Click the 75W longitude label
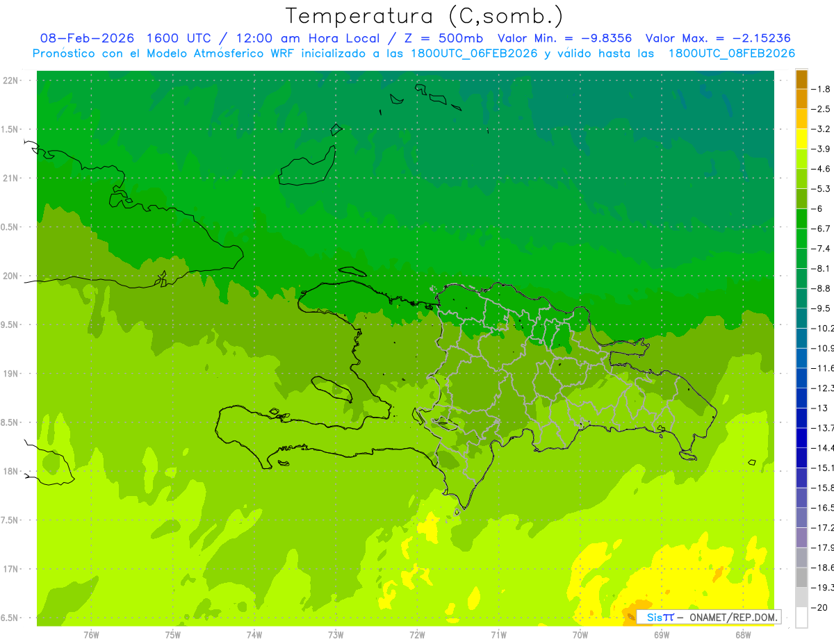This screenshot has width=834, height=644. pos(173,635)
